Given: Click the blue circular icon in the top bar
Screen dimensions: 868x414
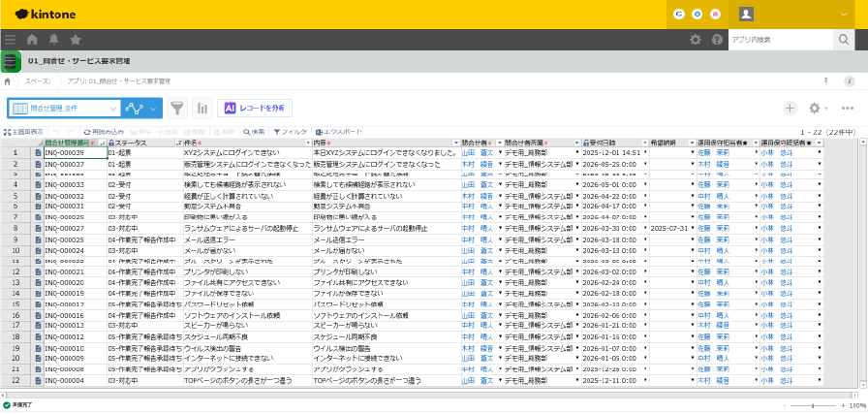Looking at the screenshot, I should [x=697, y=15].
